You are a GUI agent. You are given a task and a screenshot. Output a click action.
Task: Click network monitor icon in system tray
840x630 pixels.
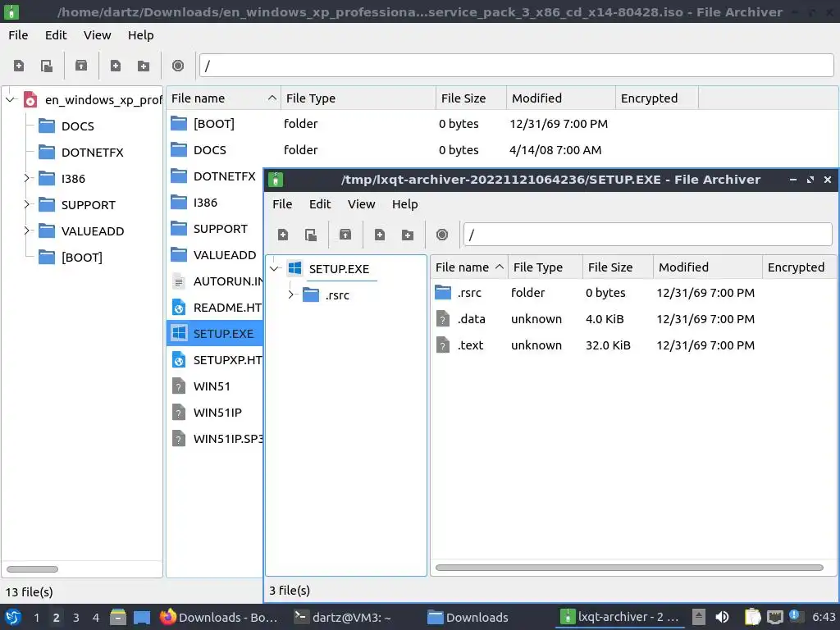(774, 617)
